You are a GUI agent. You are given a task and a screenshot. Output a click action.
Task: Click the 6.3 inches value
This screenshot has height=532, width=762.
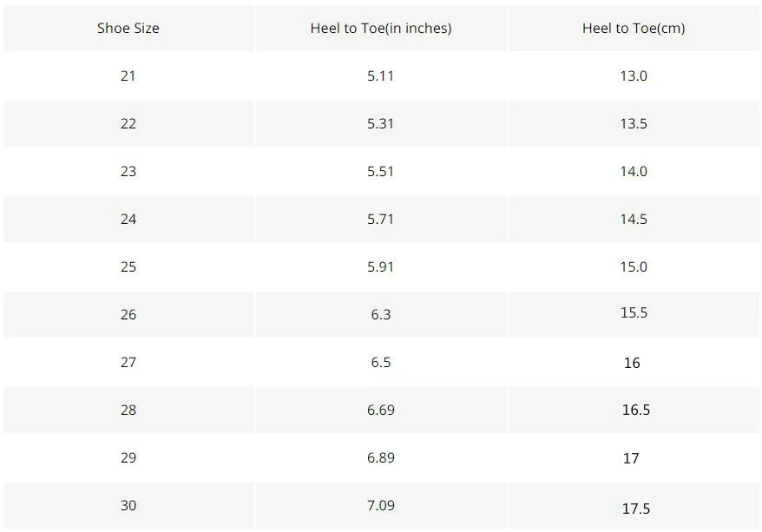tap(381, 314)
